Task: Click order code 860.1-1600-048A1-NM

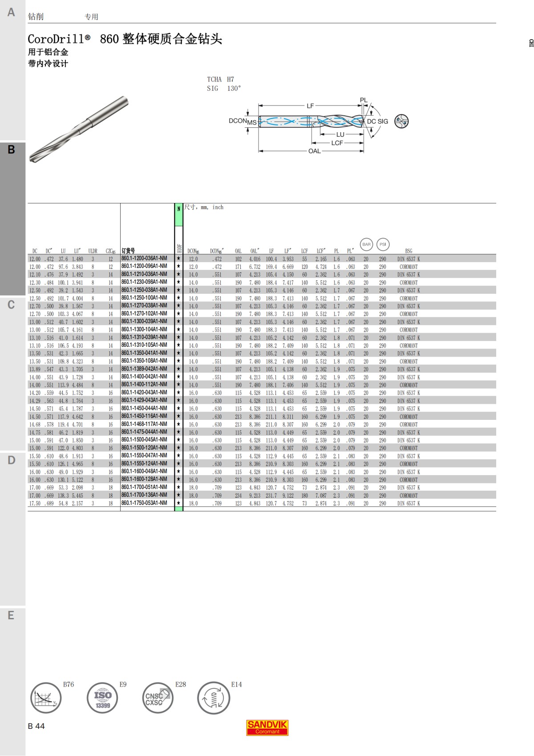Action: click(144, 471)
